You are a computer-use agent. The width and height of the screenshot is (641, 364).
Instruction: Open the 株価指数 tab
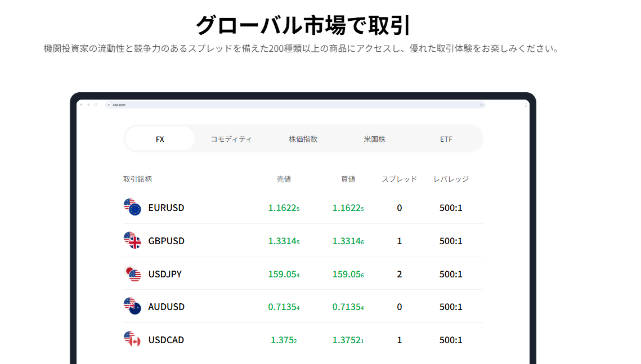click(x=303, y=139)
